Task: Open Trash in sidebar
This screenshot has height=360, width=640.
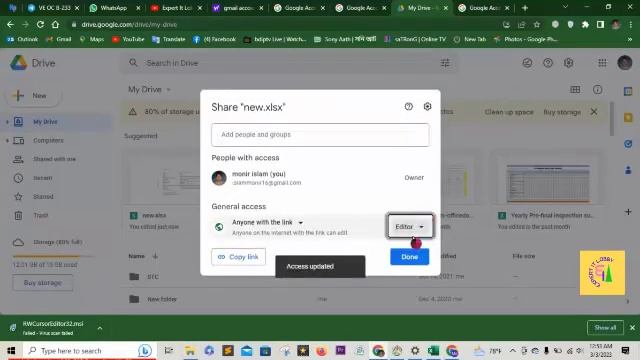Action: pos(40,215)
